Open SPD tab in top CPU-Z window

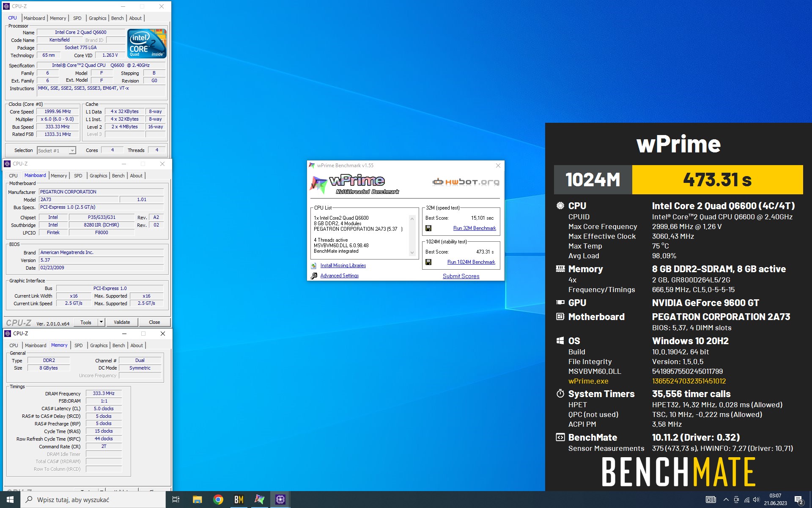[77, 18]
